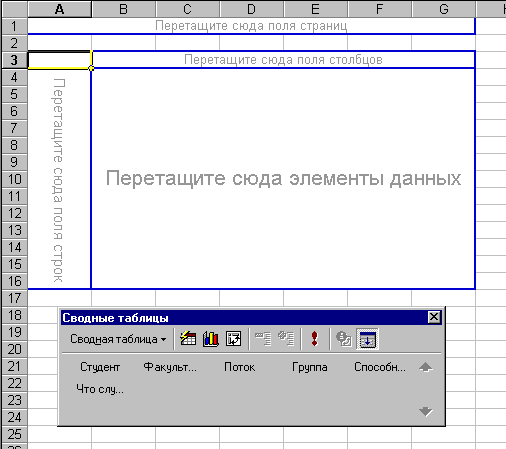Select the Факульт... field button

click(170, 367)
